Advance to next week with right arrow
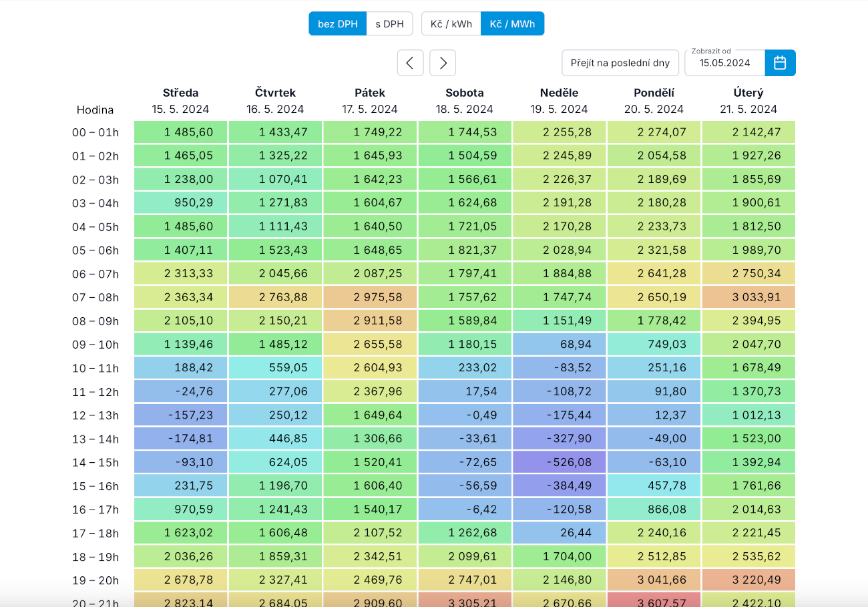Image resolution: width=868 pixels, height=607 pixels. [443, 63]
